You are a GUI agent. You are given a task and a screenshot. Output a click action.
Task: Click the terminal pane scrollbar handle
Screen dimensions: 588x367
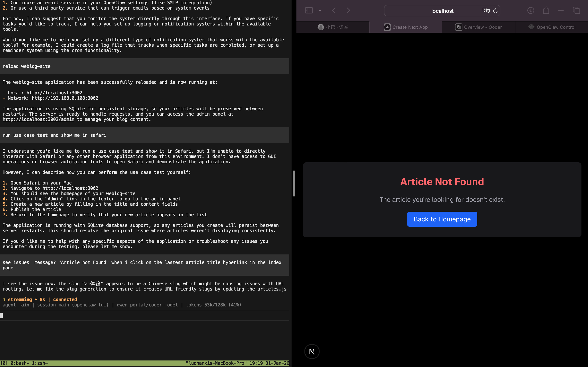click(294, 183)
